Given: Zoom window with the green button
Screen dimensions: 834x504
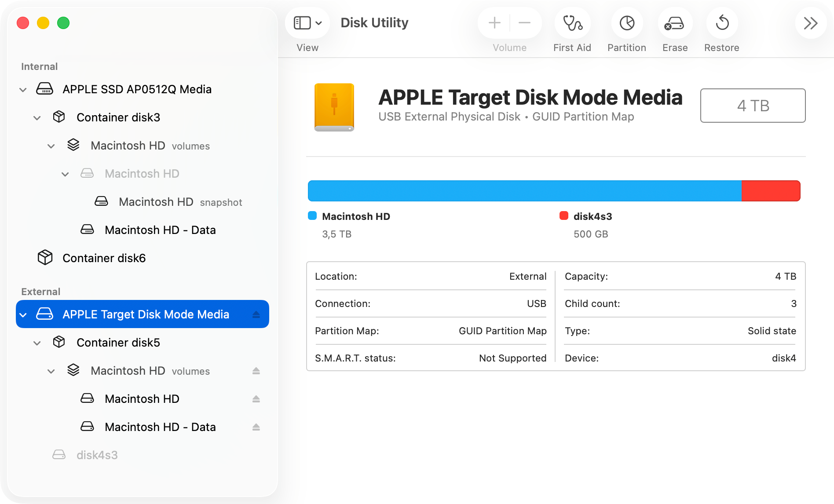Looking at the screenshot, I should coord(63,23).
